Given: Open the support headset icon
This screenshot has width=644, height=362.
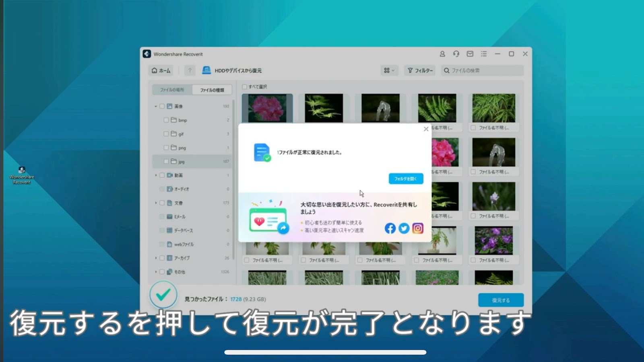Looking at the screenshot, I should point(456,54).
